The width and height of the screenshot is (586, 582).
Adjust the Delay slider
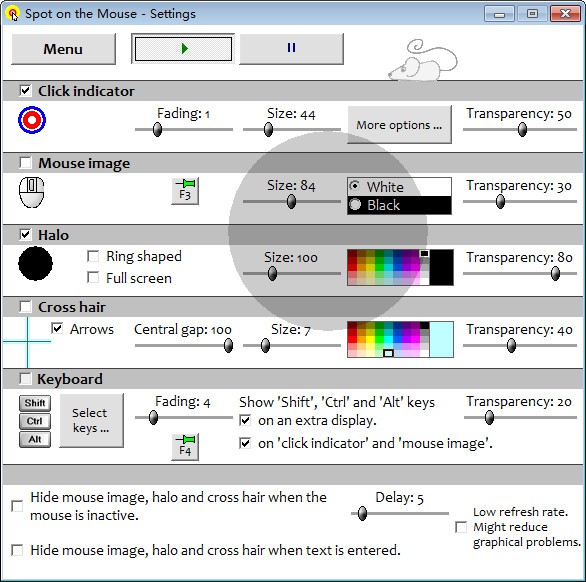400,514
